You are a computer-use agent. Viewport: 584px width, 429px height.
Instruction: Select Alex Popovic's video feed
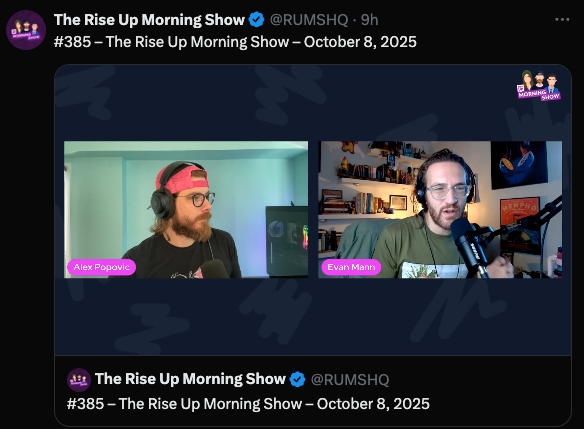186,209
